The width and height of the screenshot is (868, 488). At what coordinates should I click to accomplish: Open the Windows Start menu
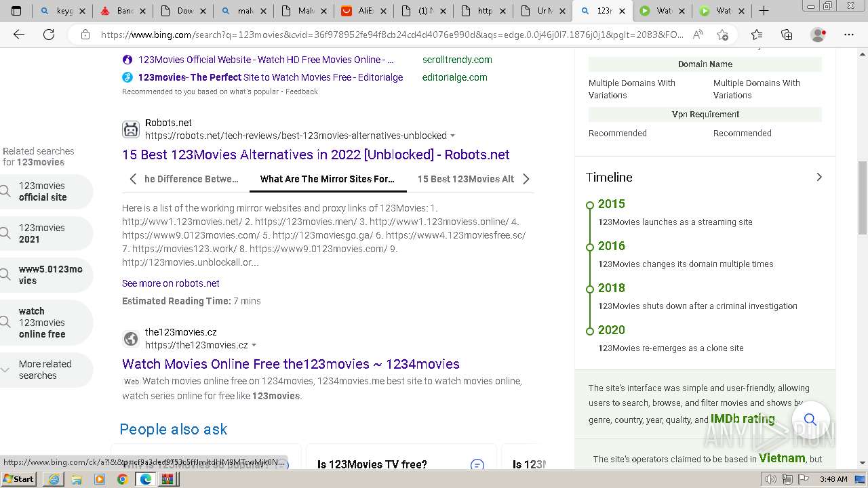click(18, 479)
